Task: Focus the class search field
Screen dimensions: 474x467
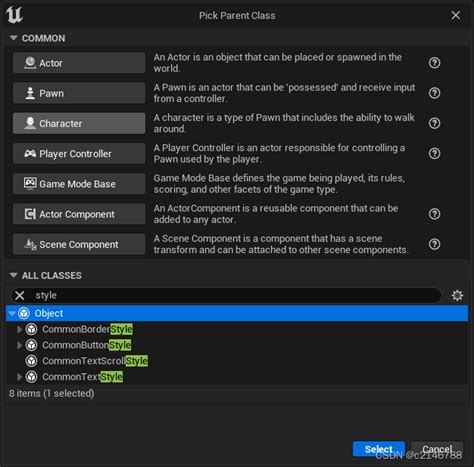Action: coord(235,295)
